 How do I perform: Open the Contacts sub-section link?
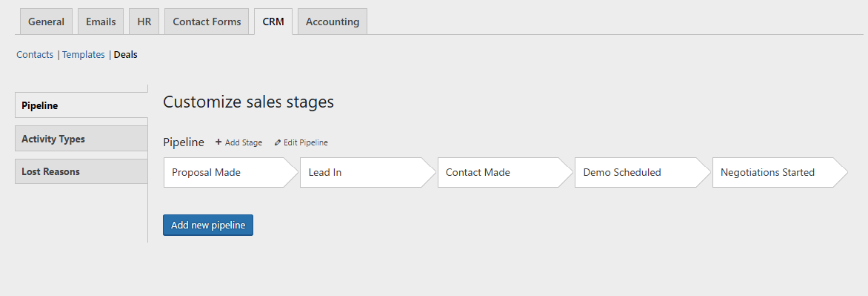click(x=35, y=54)
